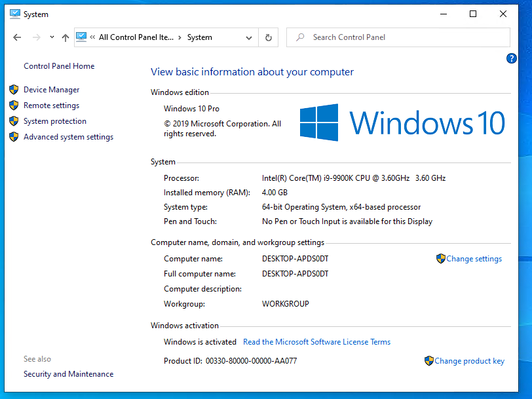Click the WORKGROUP value
This screenshot has width=532, height=399.
pyautogui.click(x=286, y=304)
